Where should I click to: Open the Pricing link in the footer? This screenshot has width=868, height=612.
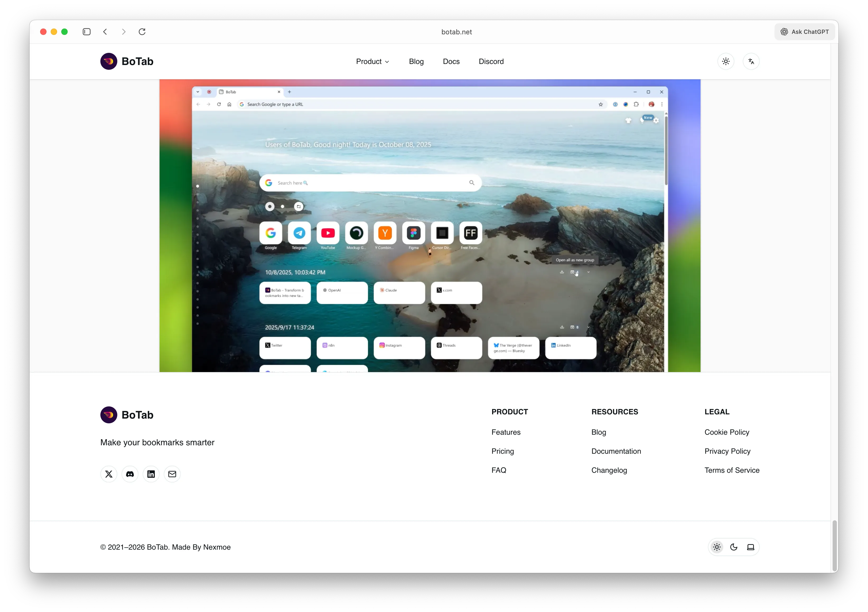[x=502, y=451]
